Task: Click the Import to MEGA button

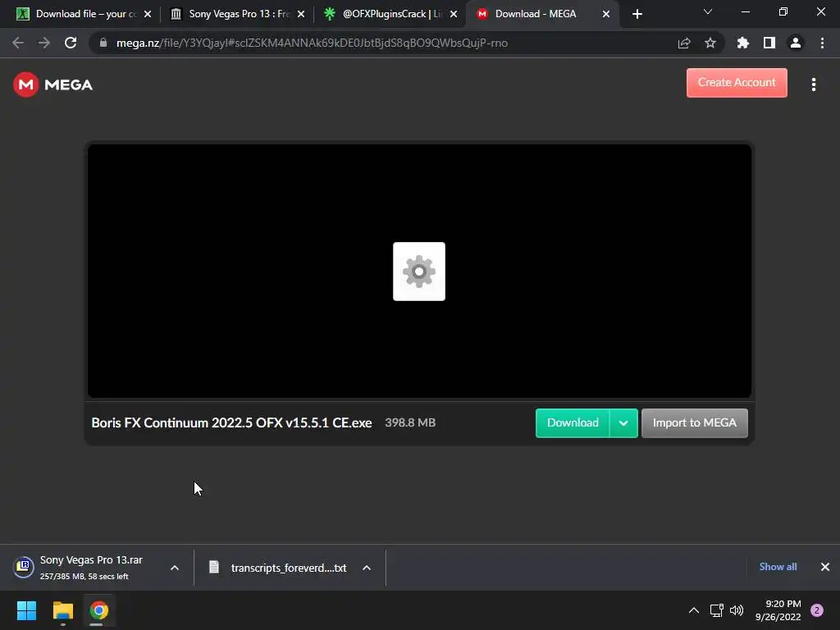Action: (x=694, y=422)
